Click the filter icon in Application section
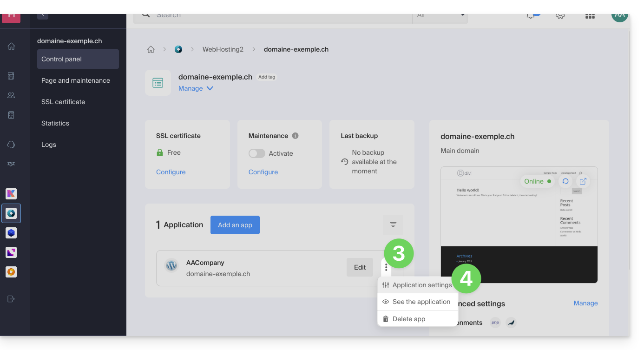Viewport: 644px width, 350px height. tap(393, 225)
